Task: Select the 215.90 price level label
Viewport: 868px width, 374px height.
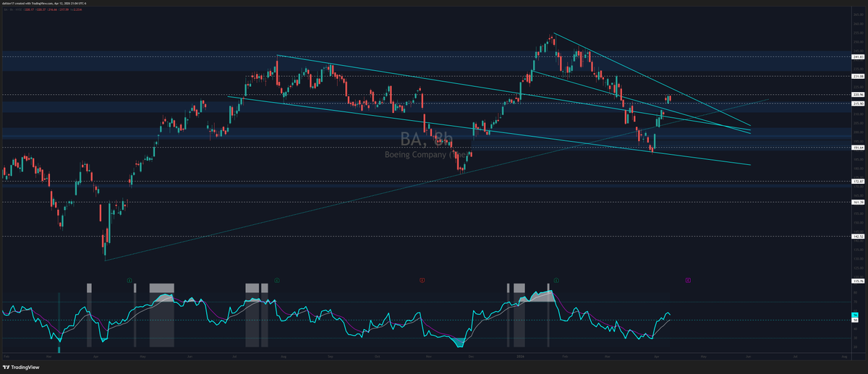Action: [859, 103]
